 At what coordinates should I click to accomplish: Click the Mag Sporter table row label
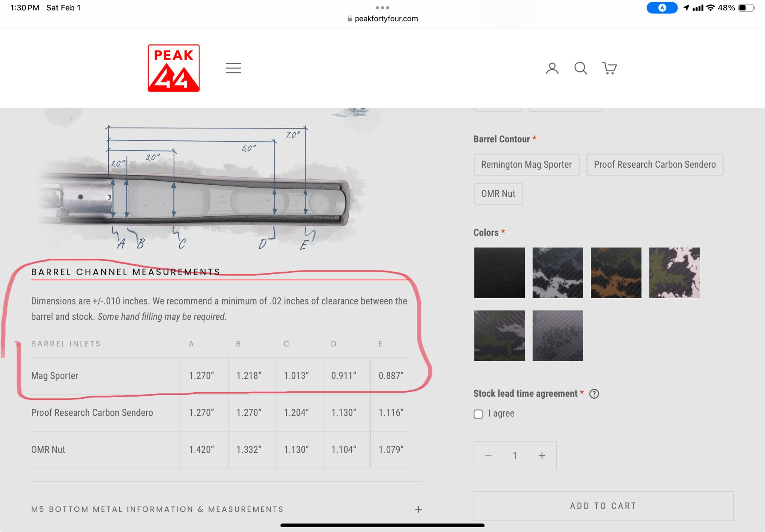click(55, 375)
